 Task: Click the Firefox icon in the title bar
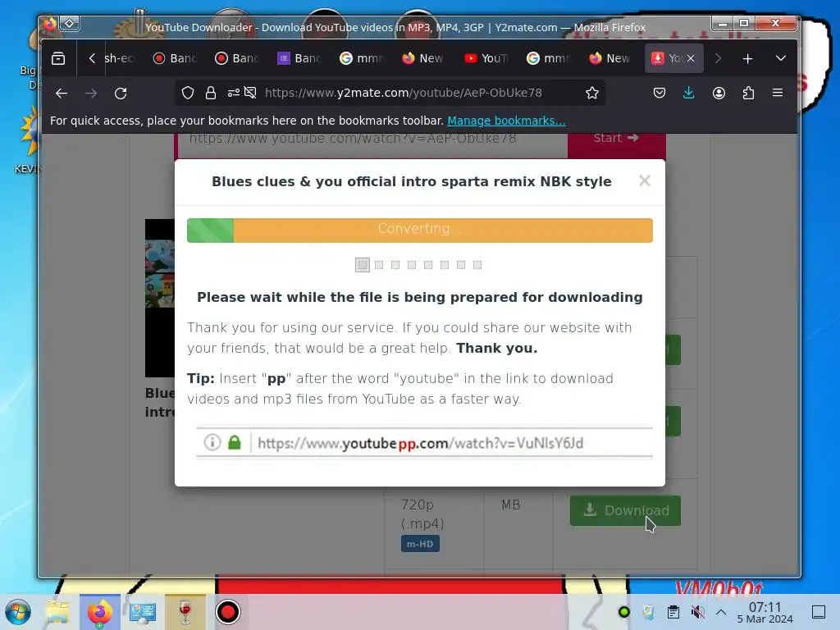(x=49, y=24)
